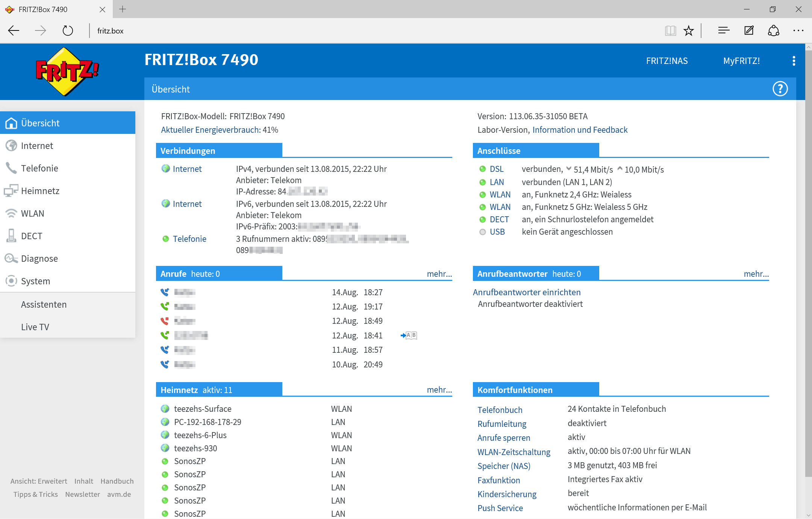Open DECT link under Anschlüsse
Screen dimensions: 812x519
[x=499, y=219]
